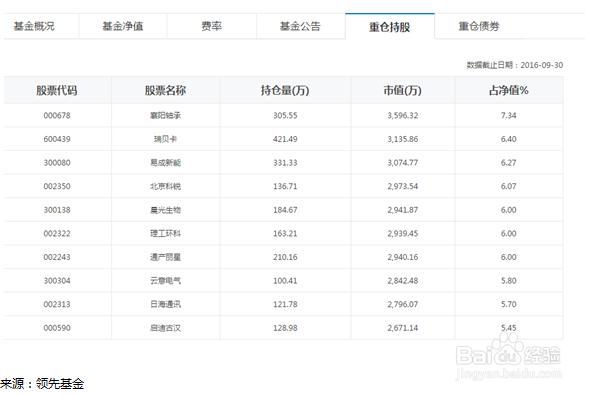The image size is (594, 395).
Task: Click net value percentage 6.40
Action: (508, 139)
